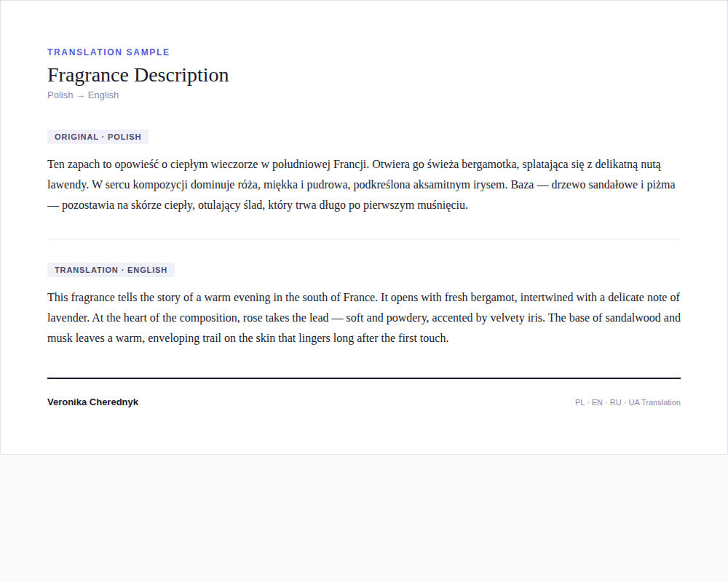
Task: Click the Fragrance Description title
Action: (138, 75)
